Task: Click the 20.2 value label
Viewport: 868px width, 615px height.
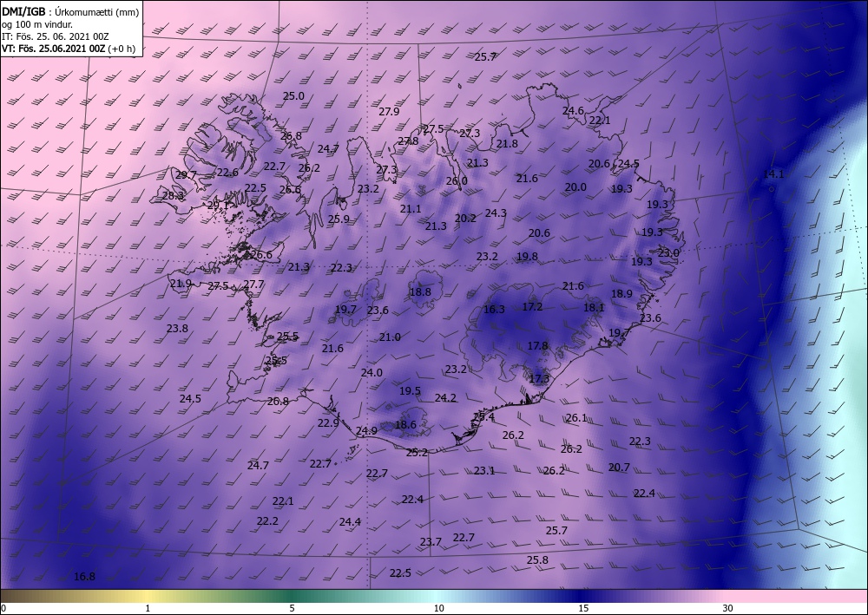Action: coord(465,218)
